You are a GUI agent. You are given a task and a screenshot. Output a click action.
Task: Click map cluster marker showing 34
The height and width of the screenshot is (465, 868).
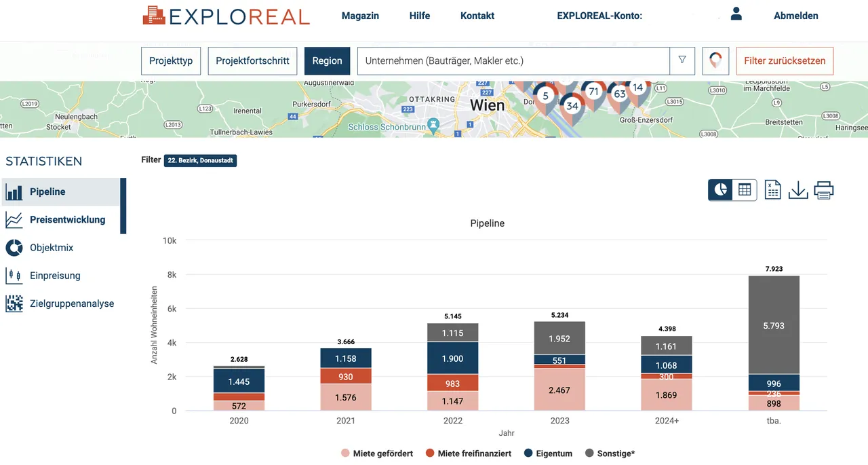(572, 107)
